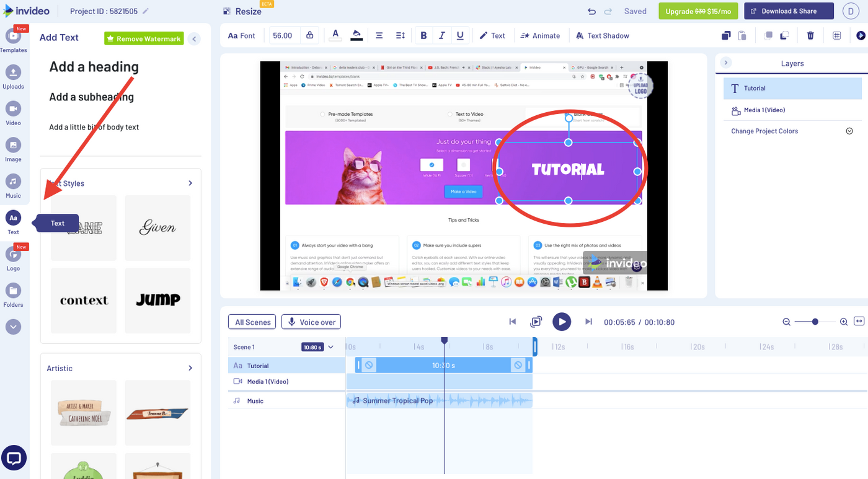Screen dimensions: 868x479
Task: Toggle underline text formatting
Action: pyautogui.click(x=460, y=35)
